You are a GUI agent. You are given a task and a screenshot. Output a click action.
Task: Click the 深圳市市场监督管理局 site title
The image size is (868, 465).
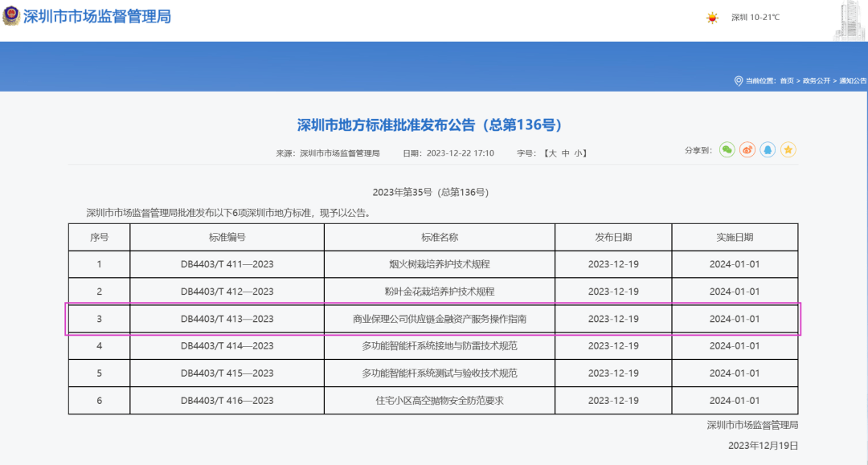click(x=96, y=17)
